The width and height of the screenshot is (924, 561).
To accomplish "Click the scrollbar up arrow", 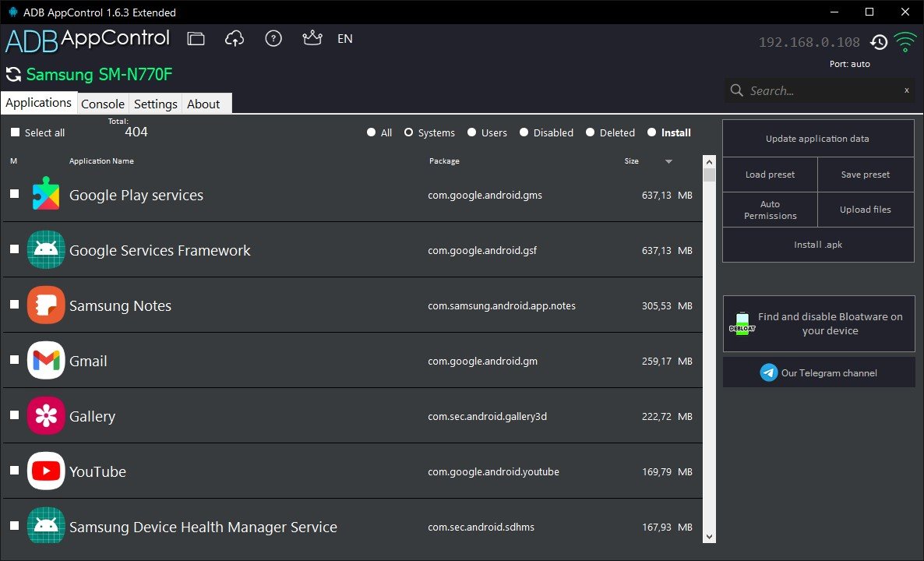I will tap(709, 162).
